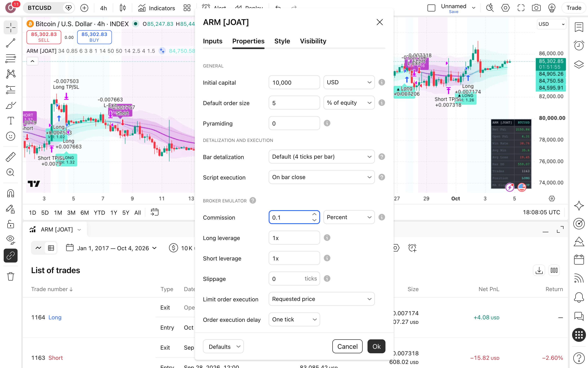Viewport: 588px width, 368px height.
Task: Open the go to date calendar icon
Action: 155,212
